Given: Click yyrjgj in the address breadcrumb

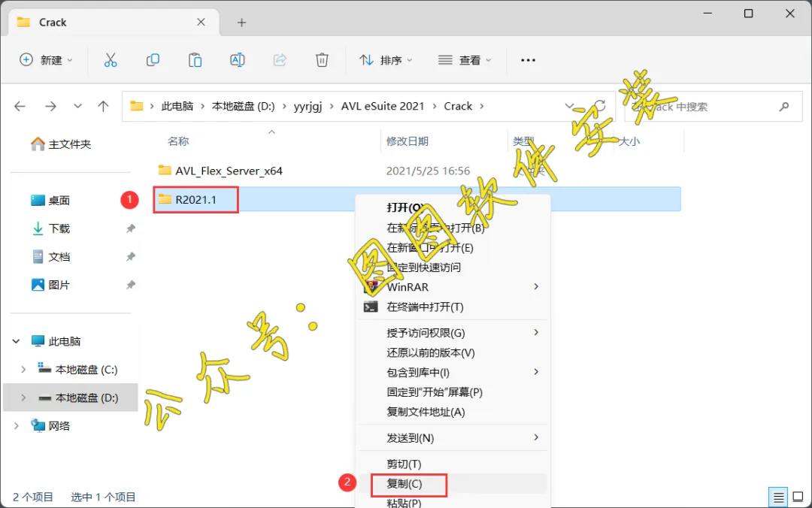Looking at the screenshot, I should click(x=308, y=106).
